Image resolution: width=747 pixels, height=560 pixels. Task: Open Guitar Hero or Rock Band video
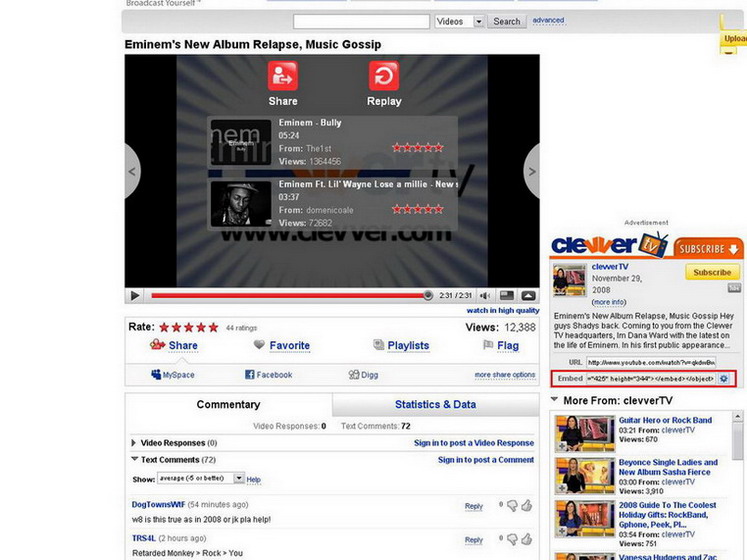(x=665, y=420)
